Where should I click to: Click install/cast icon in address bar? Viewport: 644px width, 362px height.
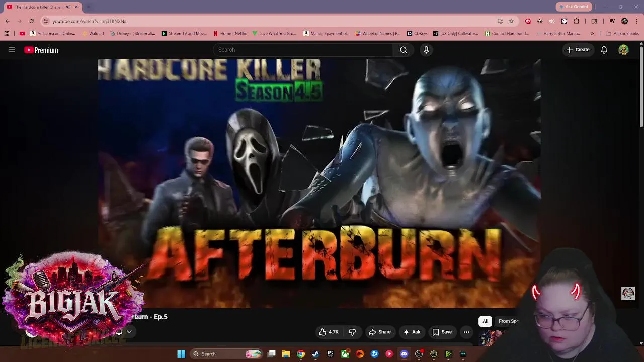pyautogui.click(x=500, y=21)
